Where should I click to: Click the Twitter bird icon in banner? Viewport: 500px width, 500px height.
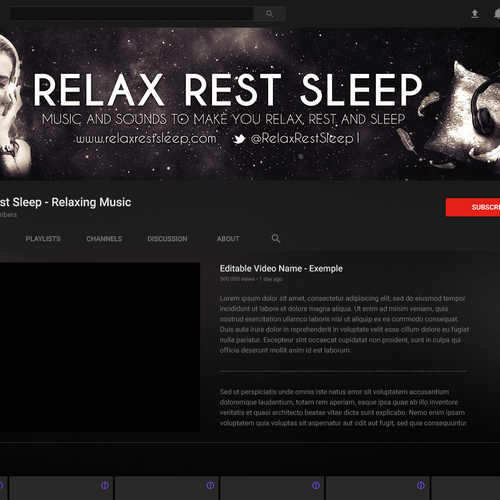click(239, 139)
